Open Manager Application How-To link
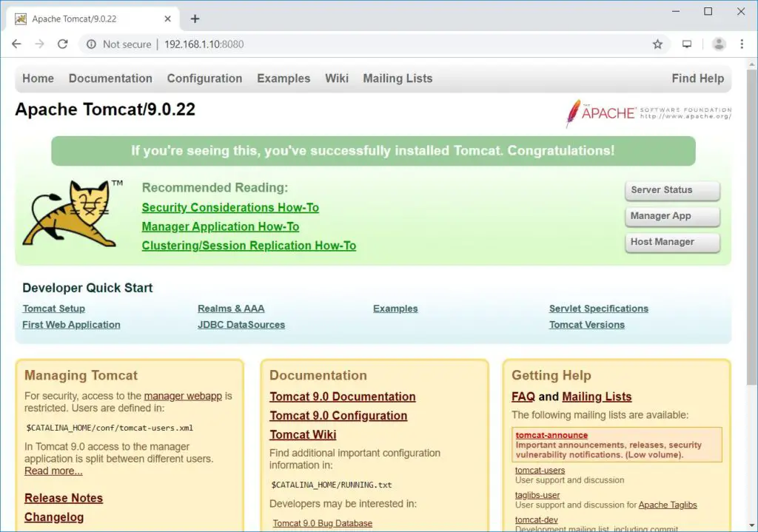758x532 pixels. [221, 226]
